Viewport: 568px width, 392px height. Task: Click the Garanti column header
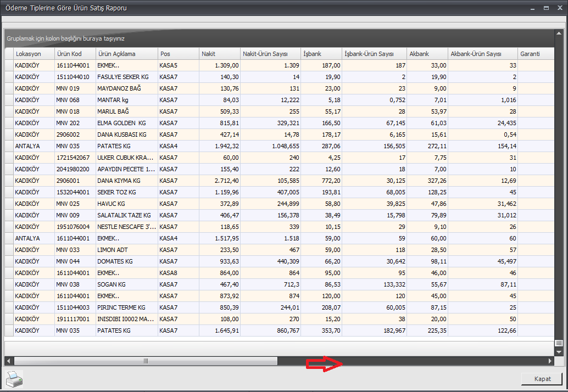click(x=535, y=54)
